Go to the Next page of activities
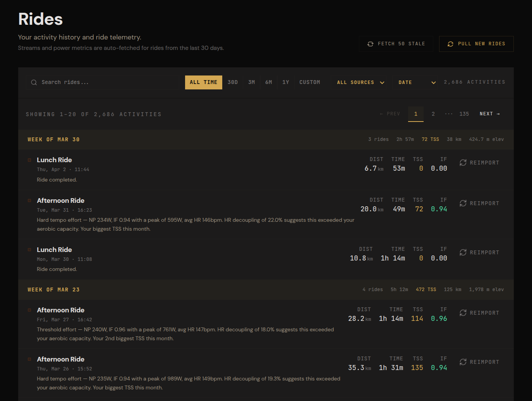532x401 pixels. pos(489,114)
